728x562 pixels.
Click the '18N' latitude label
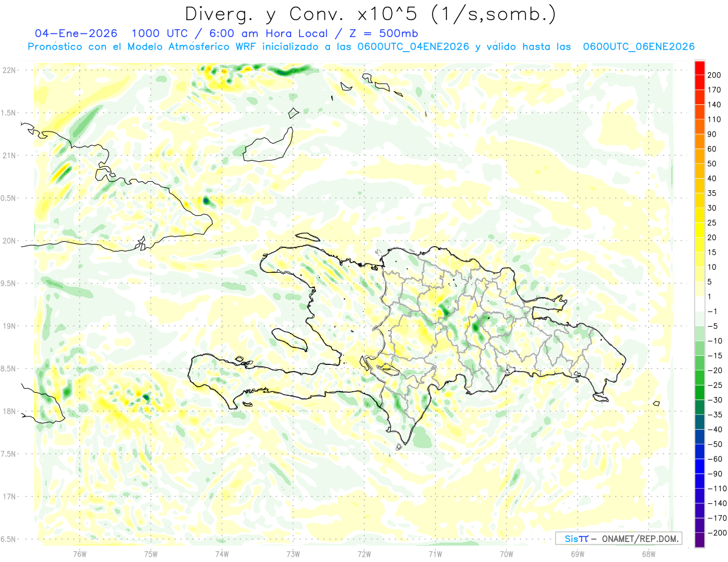9,412
